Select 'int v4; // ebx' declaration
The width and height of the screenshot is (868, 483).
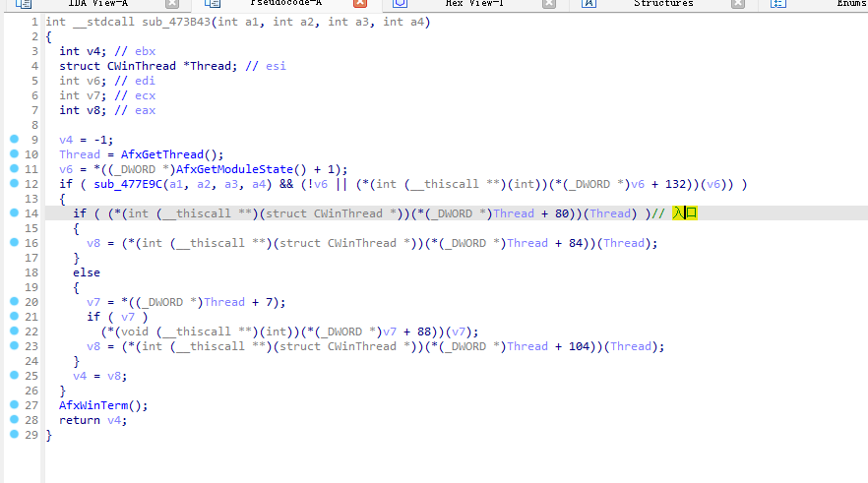click(x=107, y=51)
